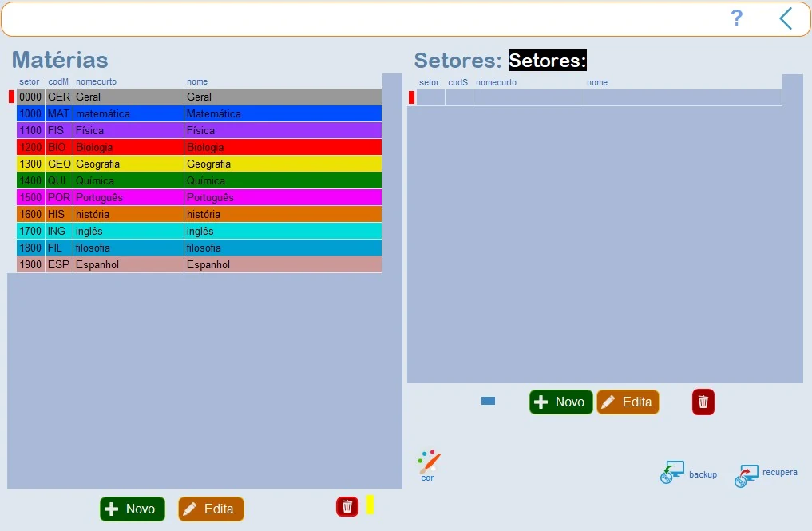Delete selected setor with the trash icon
Image resolution: width=812 pixels, height=531 pixels.
(x=703, y=402)
